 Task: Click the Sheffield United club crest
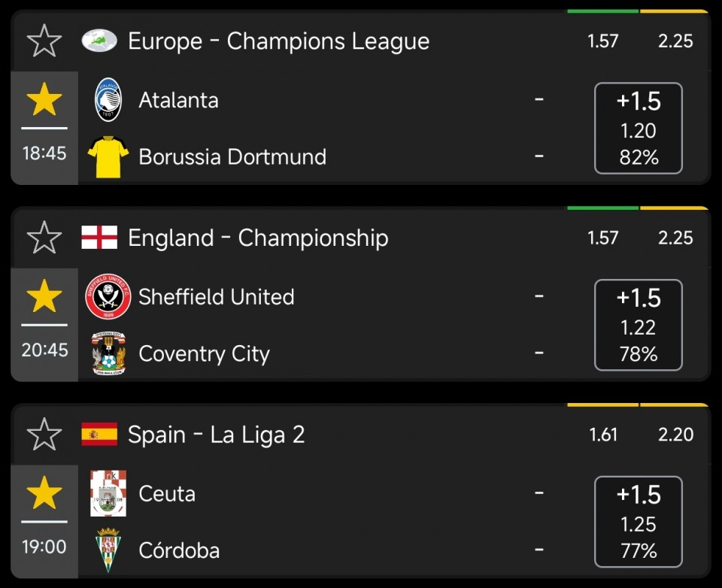[108, 297]
